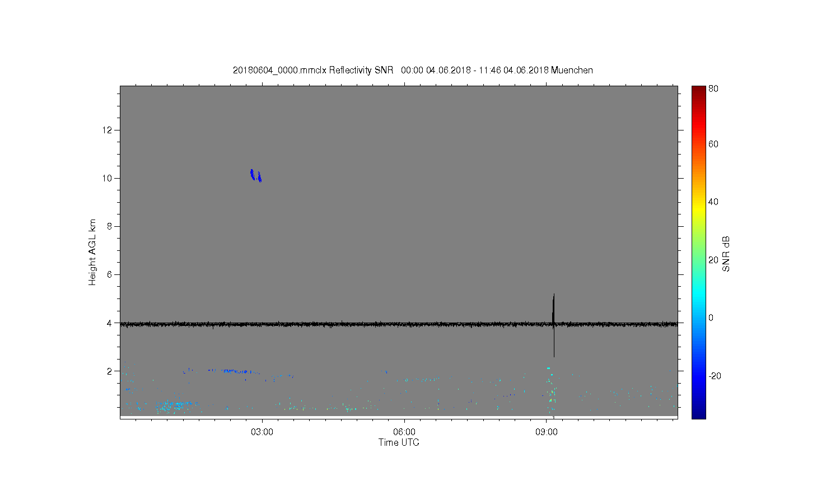
Task: Click the dark red top of the colorbar
Action: click(698, 91)
